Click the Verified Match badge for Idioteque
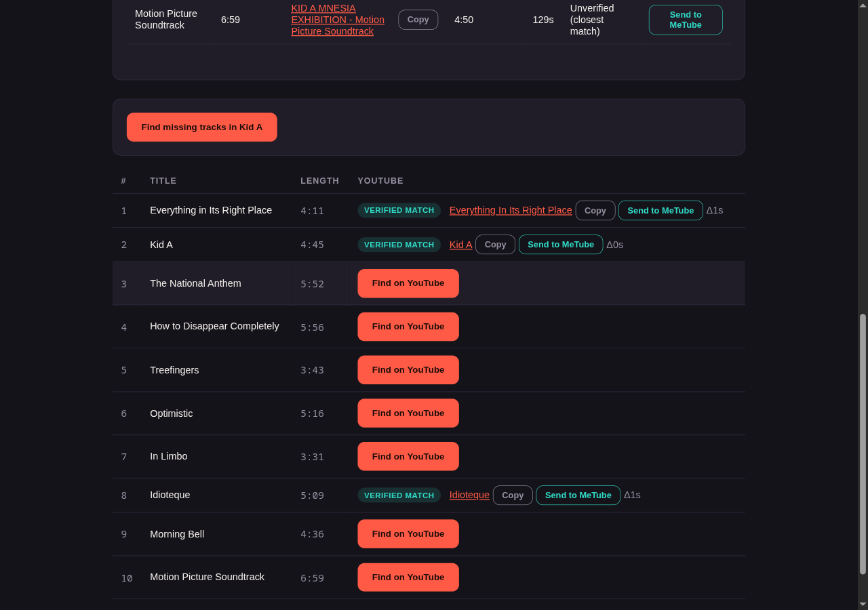Screen dimensions: 868x610 (x=399, y=495)
